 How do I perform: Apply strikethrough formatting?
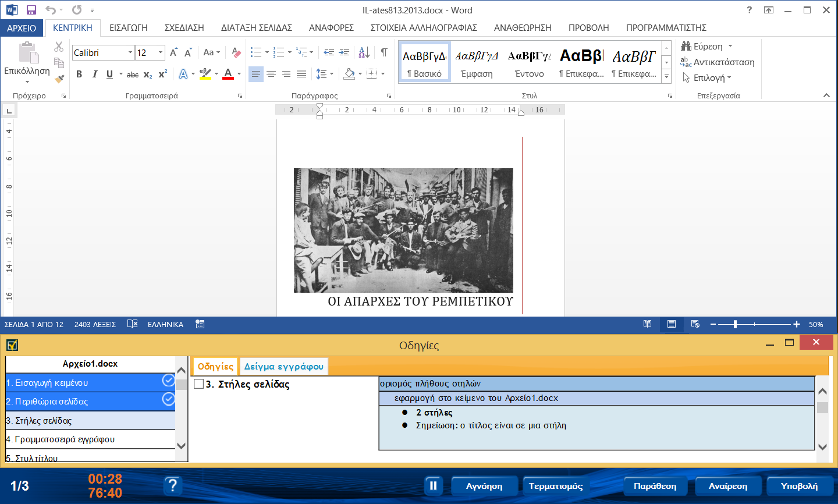coord(133,74)
